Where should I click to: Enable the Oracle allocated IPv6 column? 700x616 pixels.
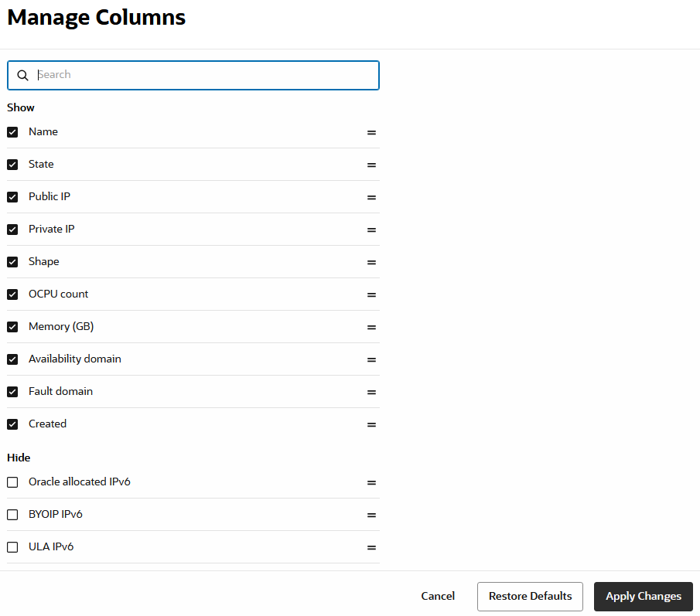pos(12,482)
